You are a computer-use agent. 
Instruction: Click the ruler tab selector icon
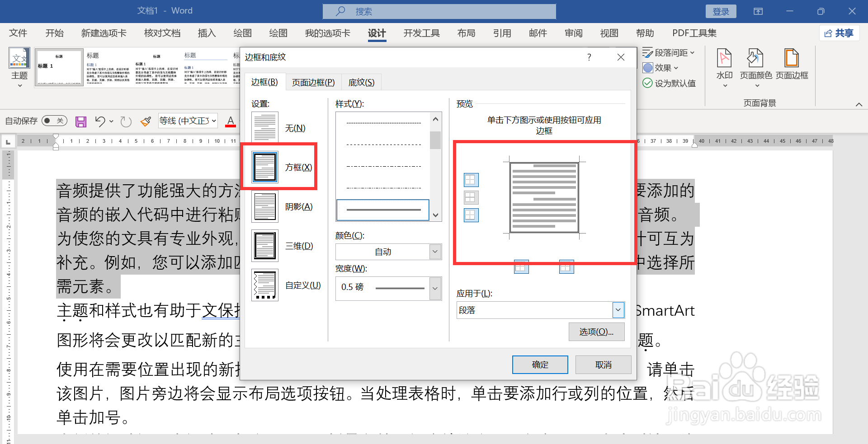click(8, 142)
